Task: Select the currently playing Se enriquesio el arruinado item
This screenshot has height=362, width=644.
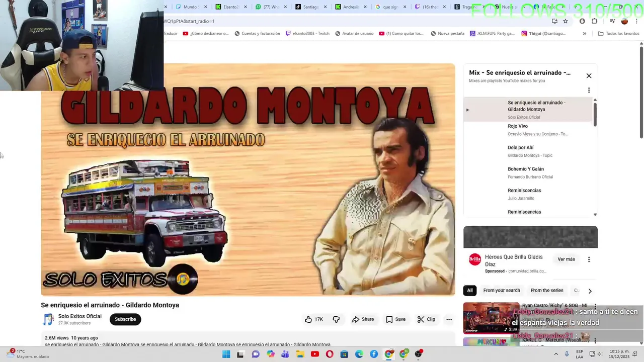Action: pos(528,110)
